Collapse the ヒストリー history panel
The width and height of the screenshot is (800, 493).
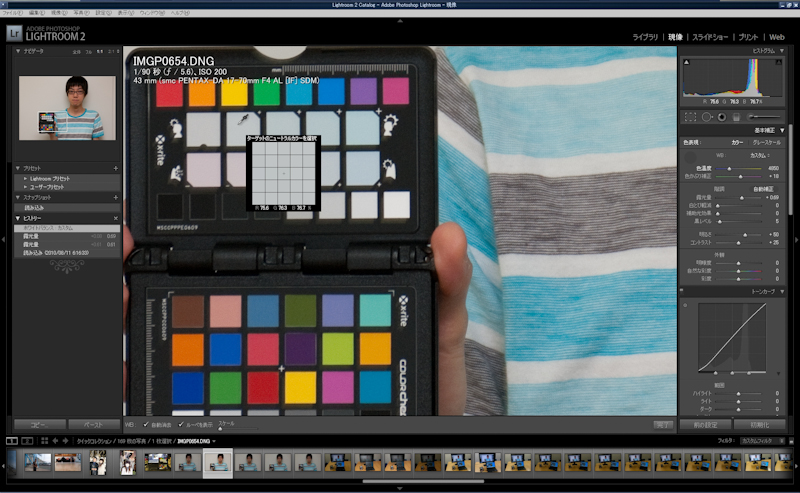coord(18,218)
